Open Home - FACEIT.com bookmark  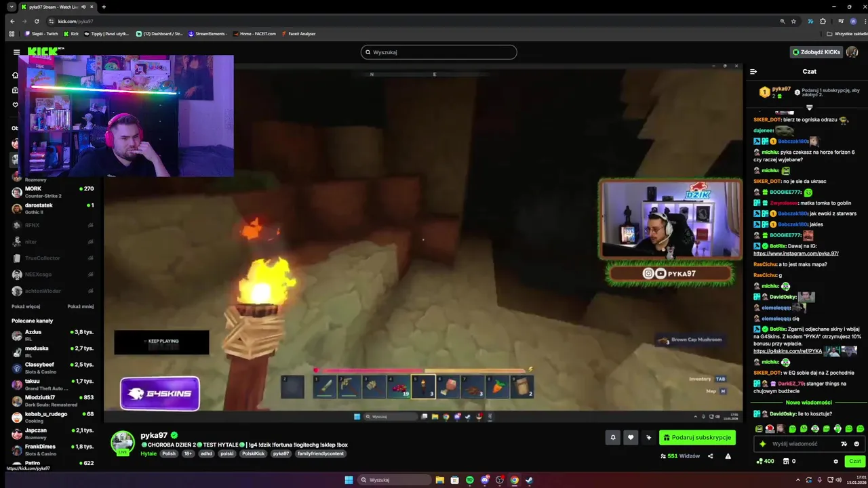tap(254, 33)
